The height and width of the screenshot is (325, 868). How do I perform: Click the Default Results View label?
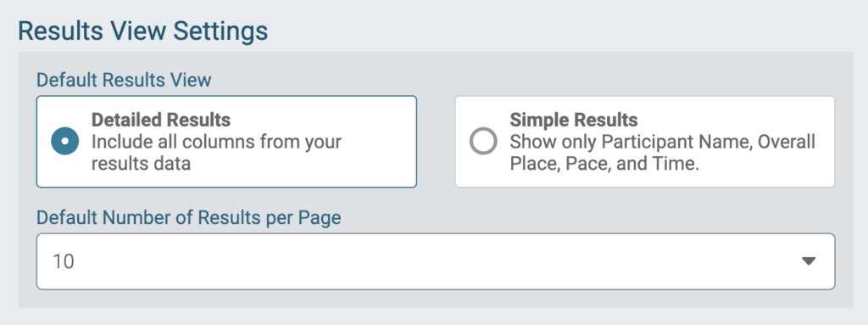point(124,80)
